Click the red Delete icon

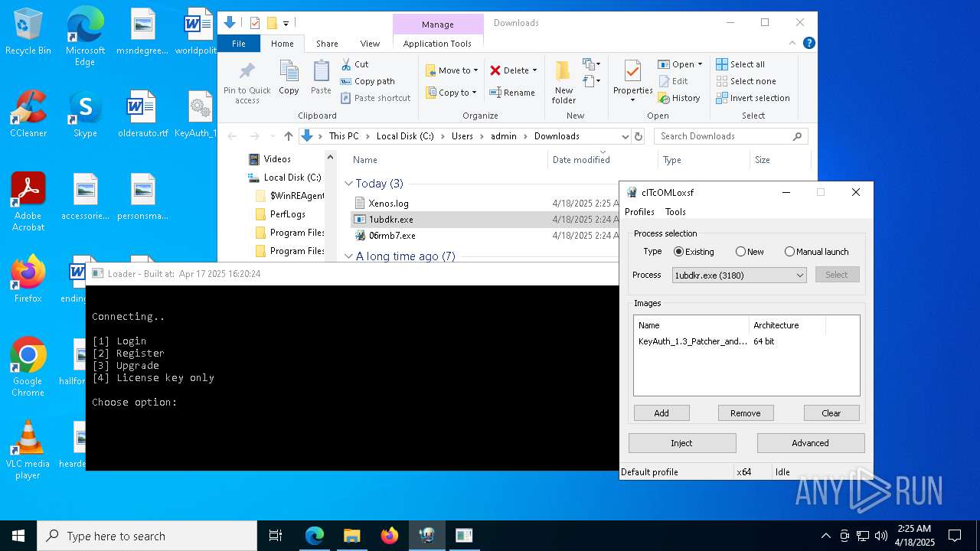coord(495,70)
